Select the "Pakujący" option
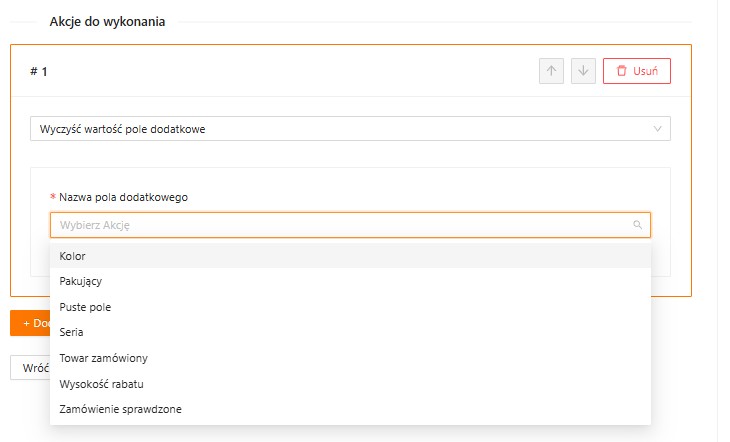Screen dimensions: 730x442 point(80,282)
